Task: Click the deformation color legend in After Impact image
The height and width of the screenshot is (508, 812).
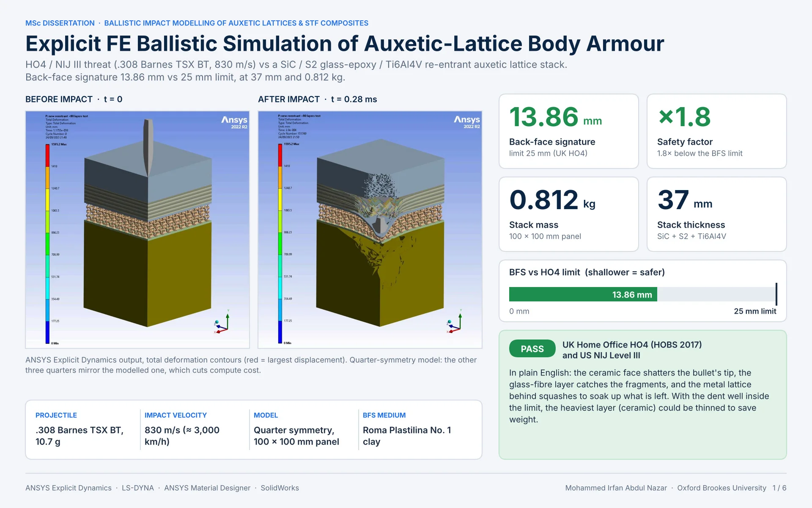Action: pos(280,243)
